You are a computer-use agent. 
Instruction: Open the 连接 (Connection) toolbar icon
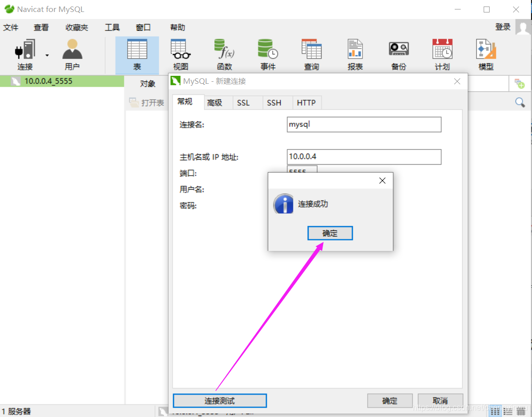point(25,54)
